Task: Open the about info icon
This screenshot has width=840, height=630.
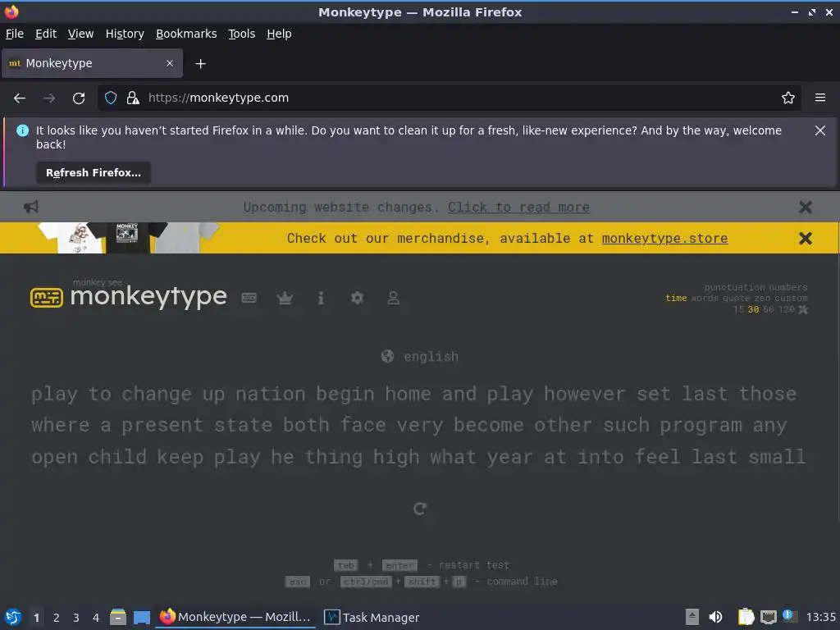Action: pos(321,298)
